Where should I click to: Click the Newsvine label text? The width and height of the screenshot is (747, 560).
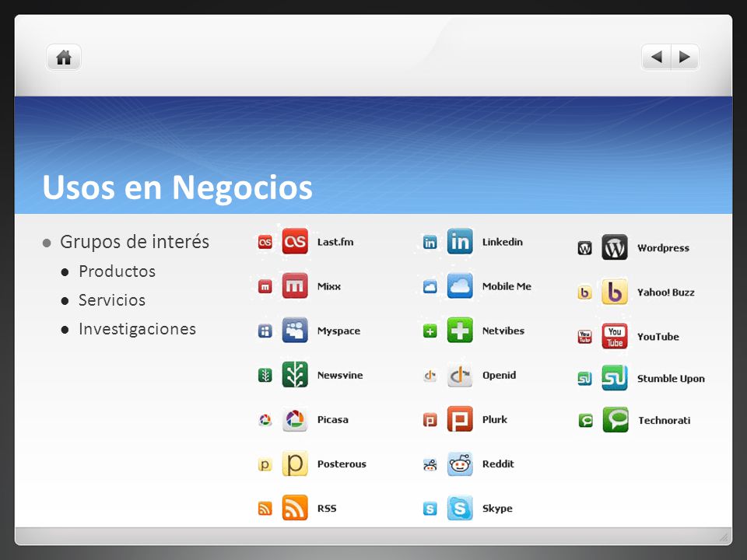click(x=340, y=375)
